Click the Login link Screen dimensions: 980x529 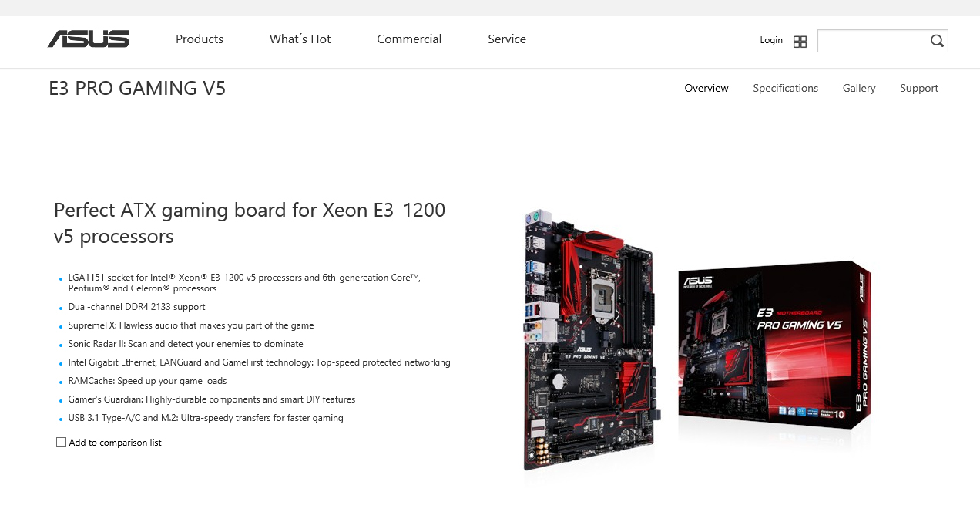(771, 40)
